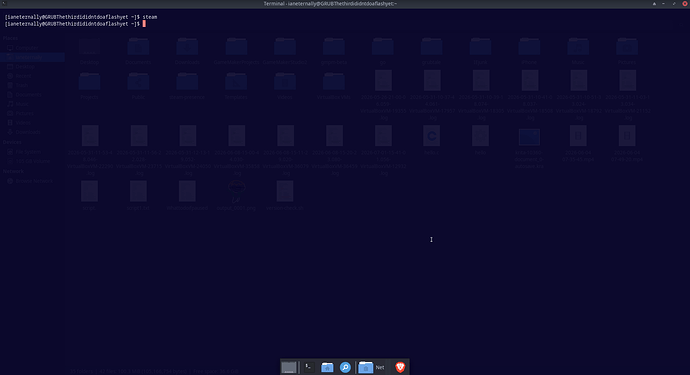690x375 pixels.
Task: Open the application finder magnifier icon
Action: pyautogui.click(x=345, y=367)
